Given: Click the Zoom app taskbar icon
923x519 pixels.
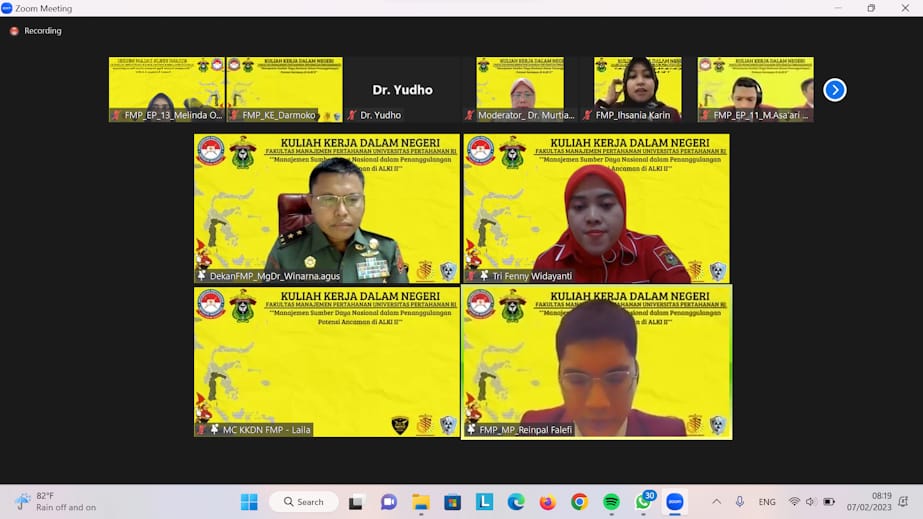Looking at the screenshot, I should pyautogui.click(x=675, y=502).
